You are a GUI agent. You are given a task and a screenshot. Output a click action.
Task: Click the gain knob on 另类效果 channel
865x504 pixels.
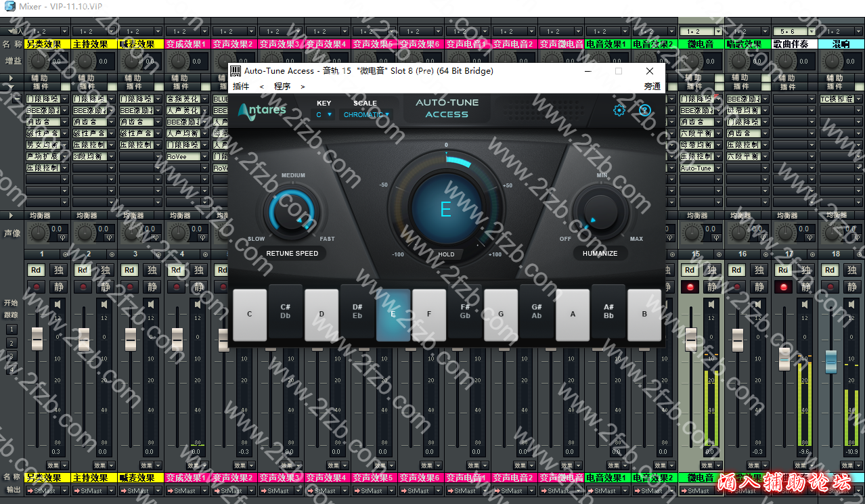37,62
